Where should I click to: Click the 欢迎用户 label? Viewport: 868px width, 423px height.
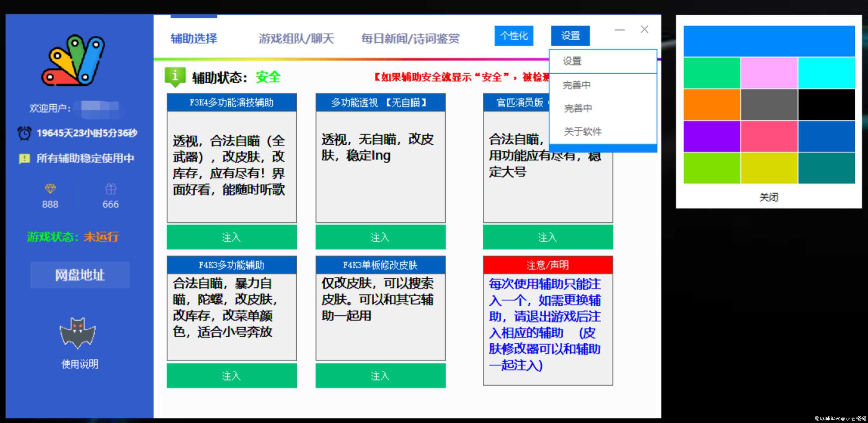click(50, 108)
